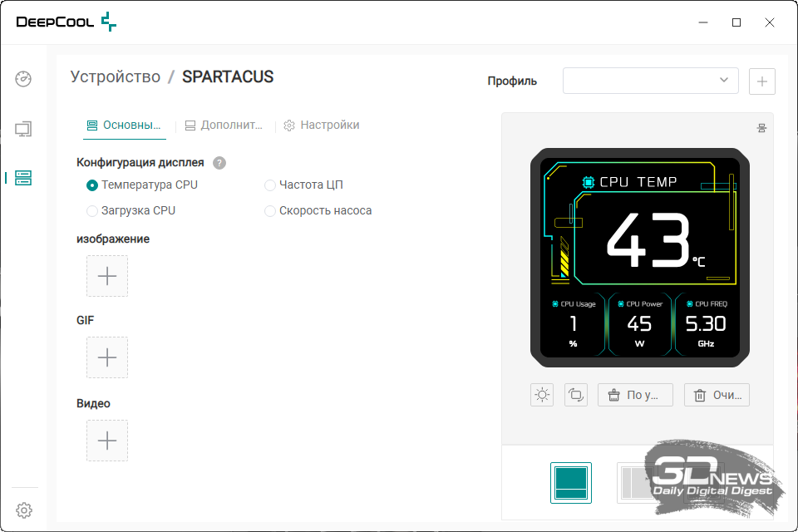Select the monitor display icon in sidebar
The width and height of the screenshot is (798, 532).
[x=23, y=129]
